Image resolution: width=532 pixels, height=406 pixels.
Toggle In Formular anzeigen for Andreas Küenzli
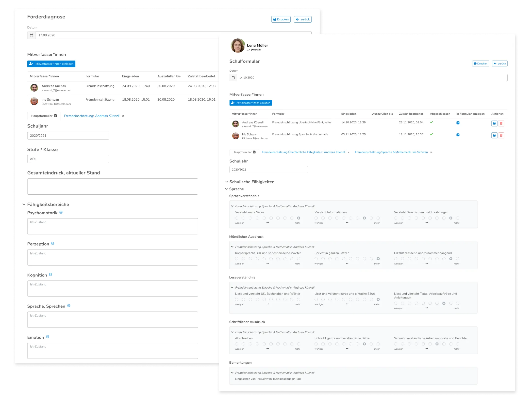tap(458, 123)
